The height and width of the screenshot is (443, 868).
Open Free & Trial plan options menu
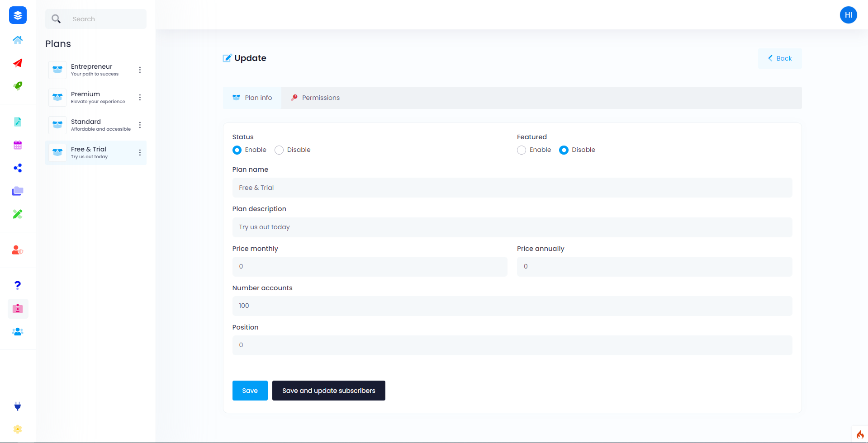point(140,153)
